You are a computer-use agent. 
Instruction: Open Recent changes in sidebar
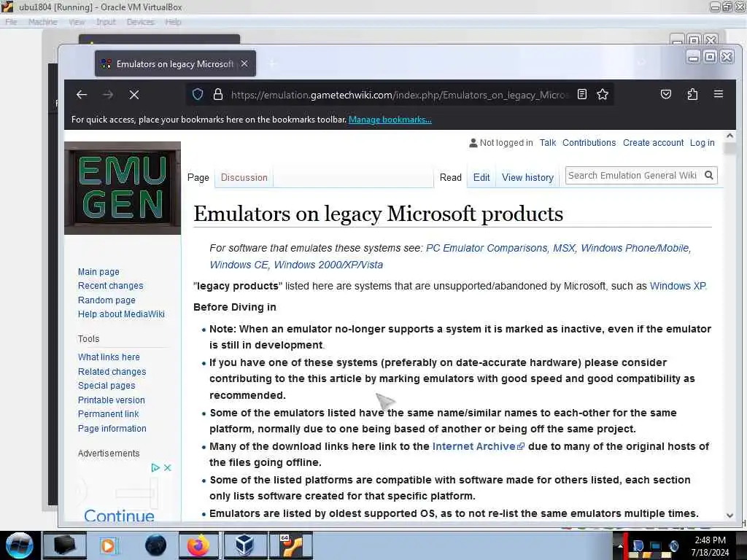(x=111, y=286)
